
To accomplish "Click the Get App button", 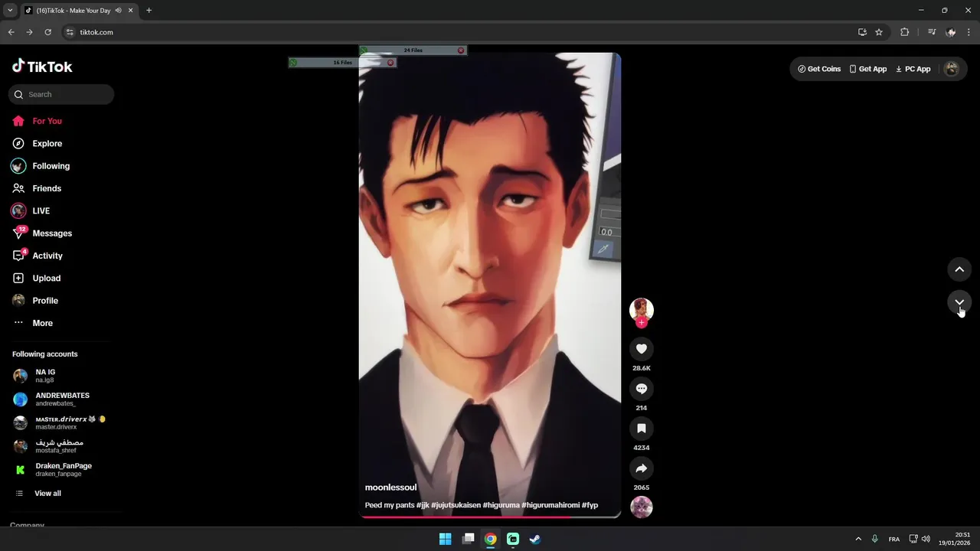I will [868, 69].
